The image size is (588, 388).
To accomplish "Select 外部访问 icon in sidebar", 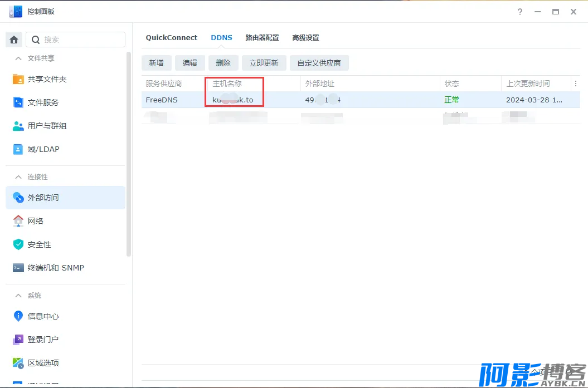I will pos(18,198).
